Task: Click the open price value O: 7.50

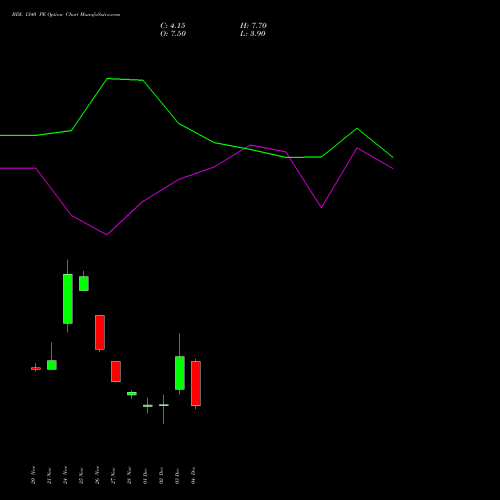Action: [x=173, y=34]
